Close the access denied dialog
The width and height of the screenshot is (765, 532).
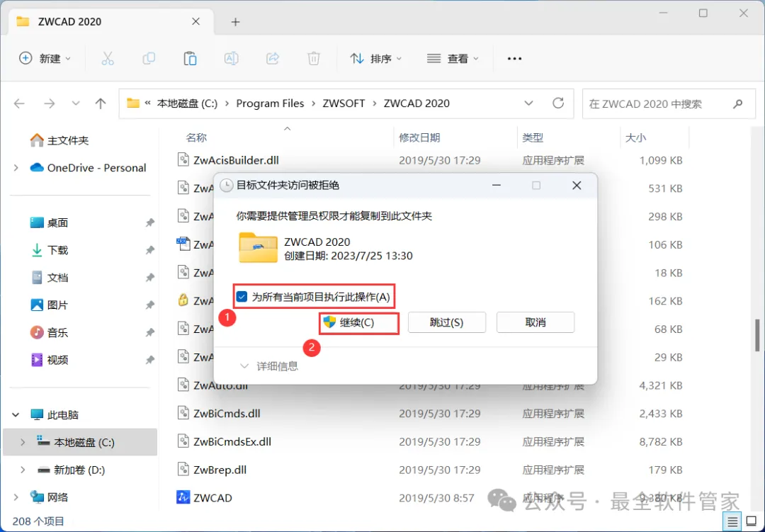tap(577, 186)
